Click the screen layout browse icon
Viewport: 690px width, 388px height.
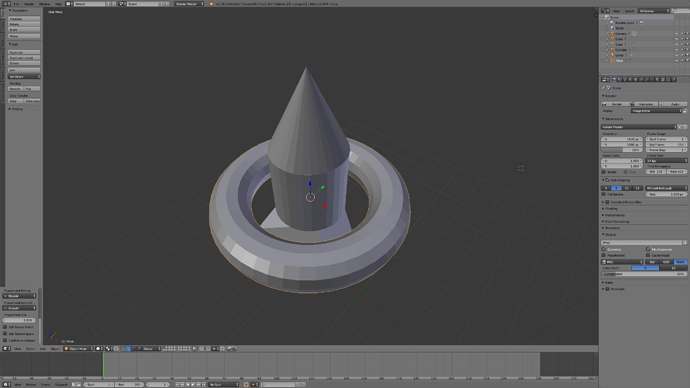(70, 4)
